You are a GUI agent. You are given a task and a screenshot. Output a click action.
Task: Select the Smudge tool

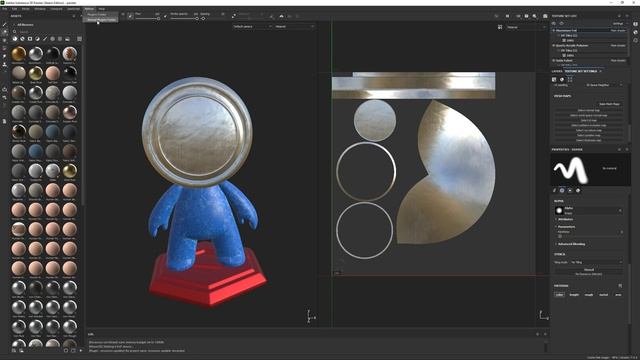4,56
